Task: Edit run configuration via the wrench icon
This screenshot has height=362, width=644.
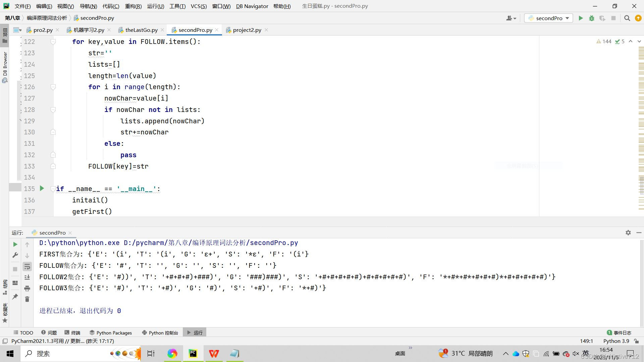Action: (15, 255)
